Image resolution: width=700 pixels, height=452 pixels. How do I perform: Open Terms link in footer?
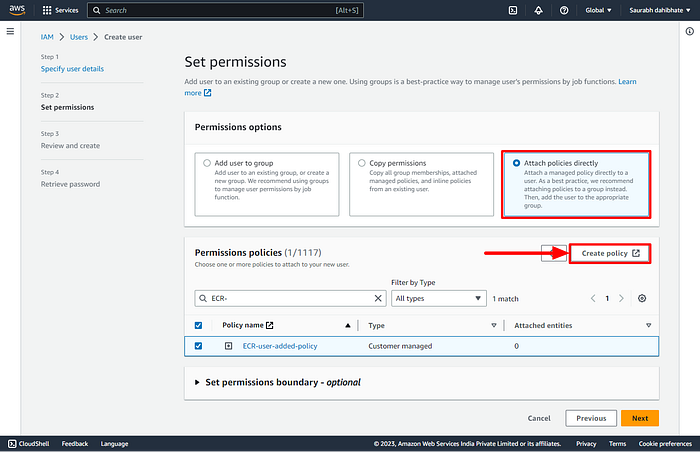click(x=617, y=444)
